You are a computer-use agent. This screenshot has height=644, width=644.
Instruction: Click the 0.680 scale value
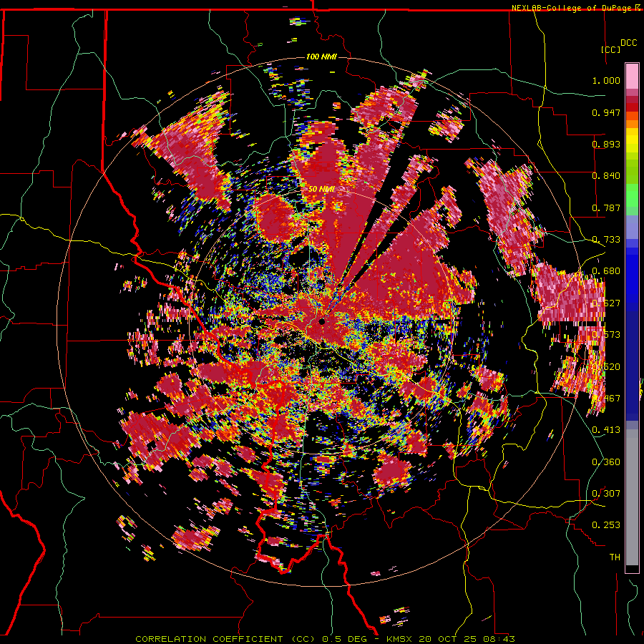pyautogui.click(x=606, y=271)
